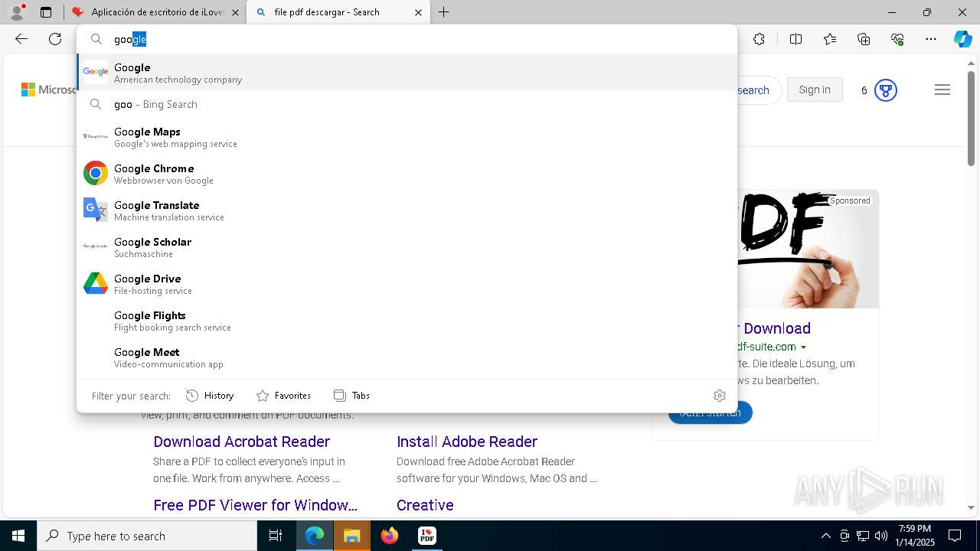Click the taskbar search box
Viewport: 980px width, 551px height.
coord(147,536)
